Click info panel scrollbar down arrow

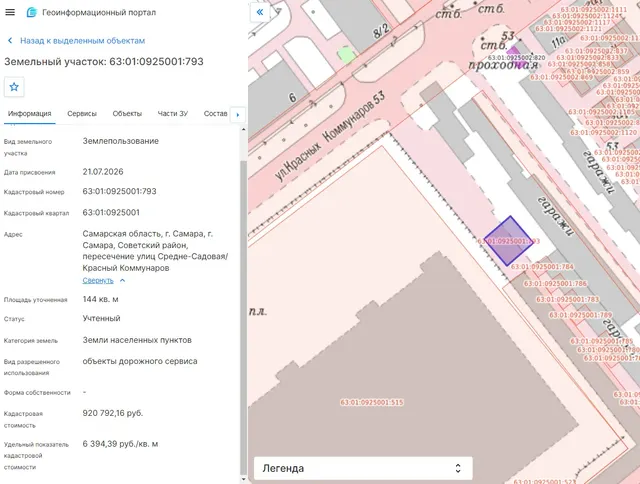pos(244,480)
